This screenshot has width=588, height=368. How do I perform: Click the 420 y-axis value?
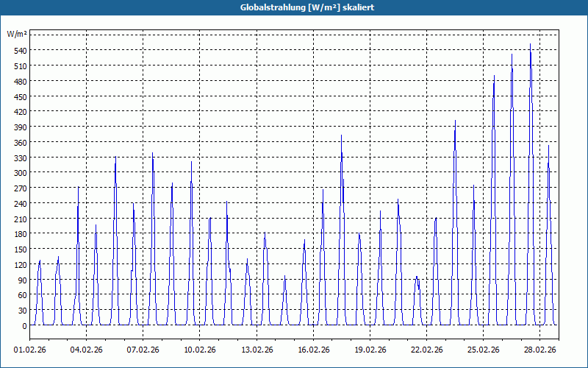click(x=21, y=112)
